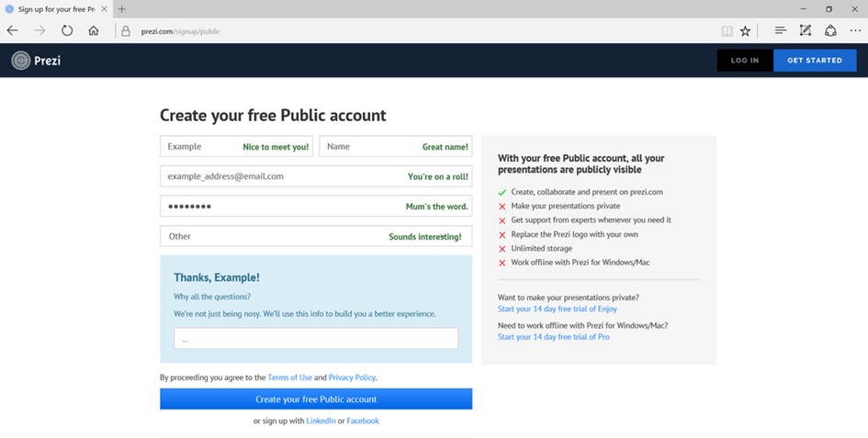Add page to favorites star icon
868x438 pixels.
(x=745, y=30)
